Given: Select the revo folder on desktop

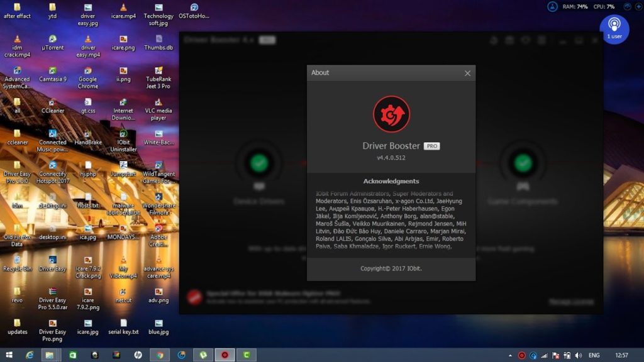Looking at the screenshot, I should 17,295.
